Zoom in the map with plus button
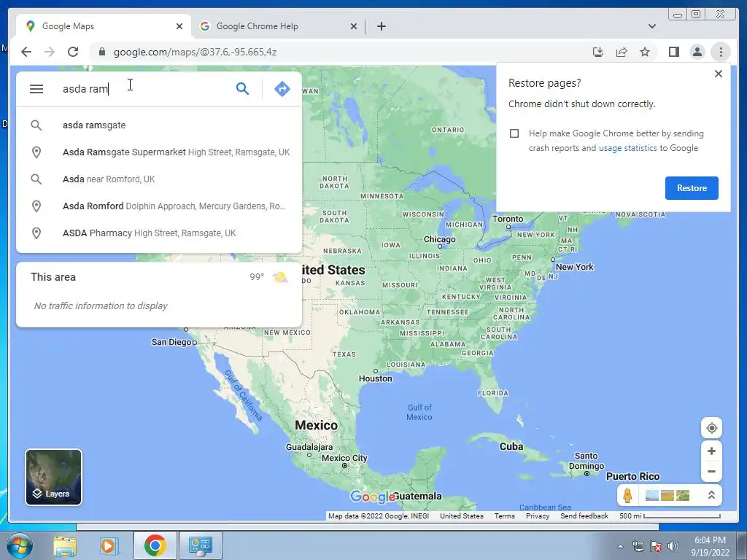 pos(711,451)
